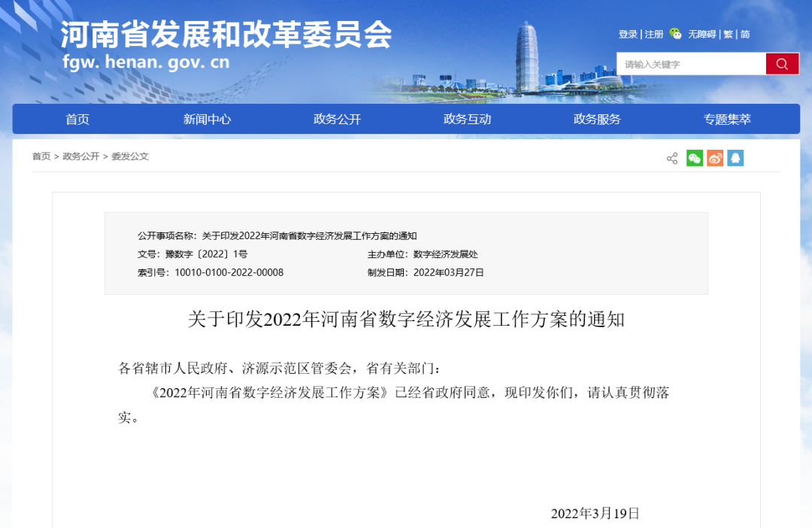Click the 注册 link
The width and height of the screenshot is (812, 528).
click(x=654, y=34)
